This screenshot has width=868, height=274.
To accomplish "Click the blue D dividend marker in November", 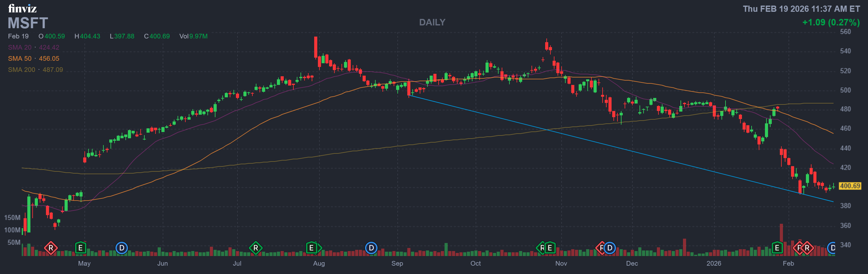I will 609,248.
